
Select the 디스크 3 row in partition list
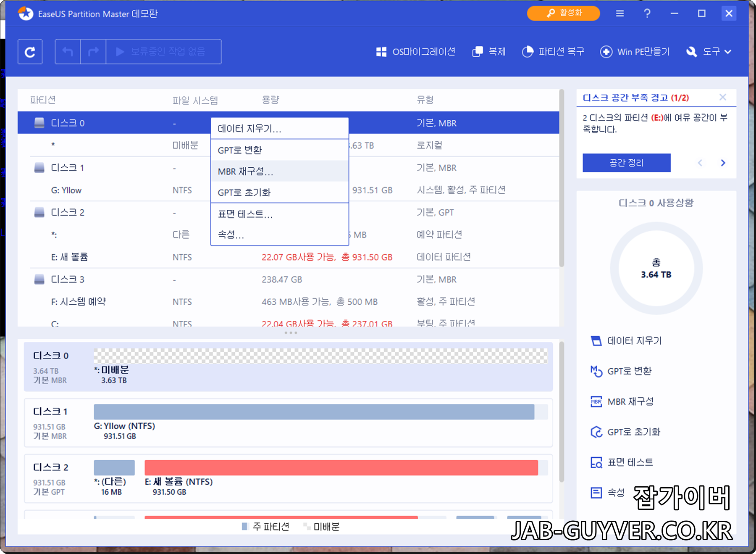coord(288,279)
